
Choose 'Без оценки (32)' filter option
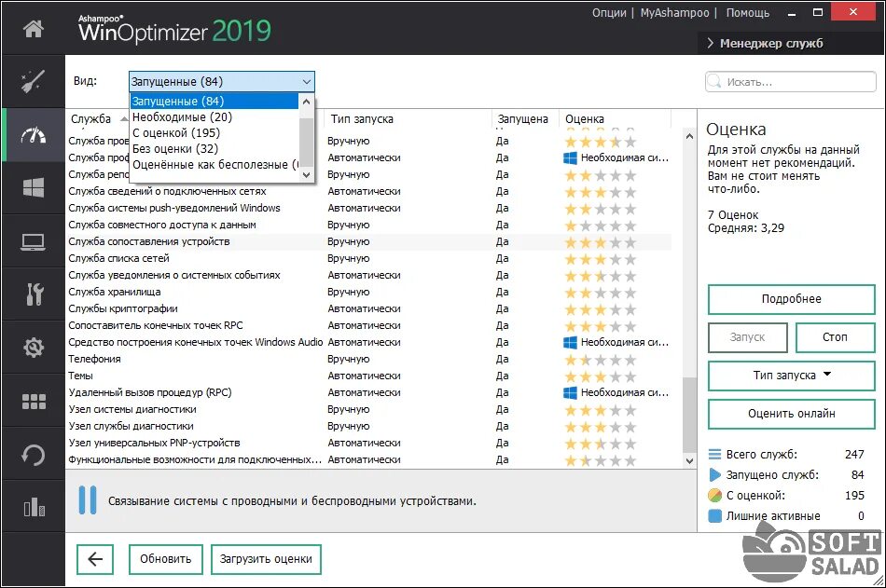coord(215,148)
